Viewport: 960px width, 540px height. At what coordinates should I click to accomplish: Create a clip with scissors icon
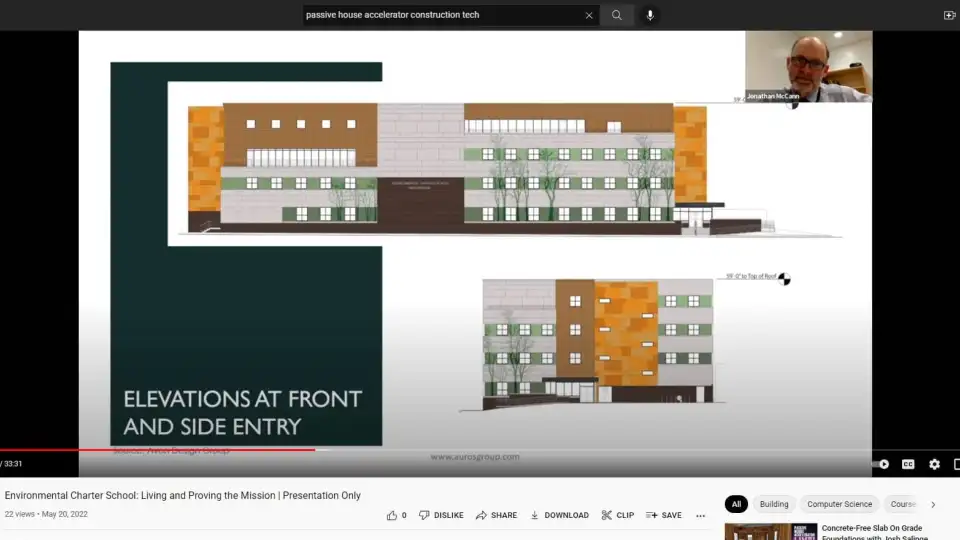[x=617, y=515]
